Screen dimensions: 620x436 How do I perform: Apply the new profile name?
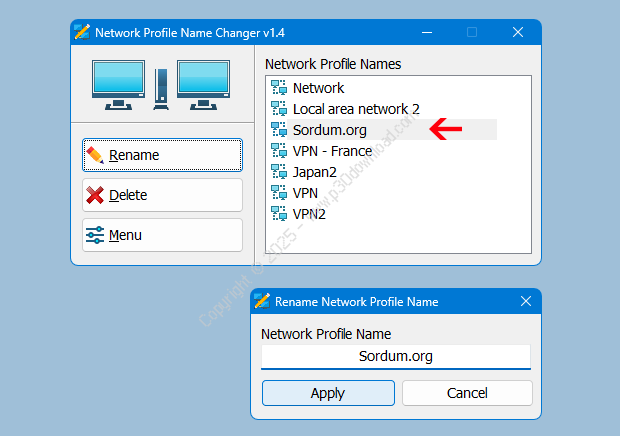[328, 393]
